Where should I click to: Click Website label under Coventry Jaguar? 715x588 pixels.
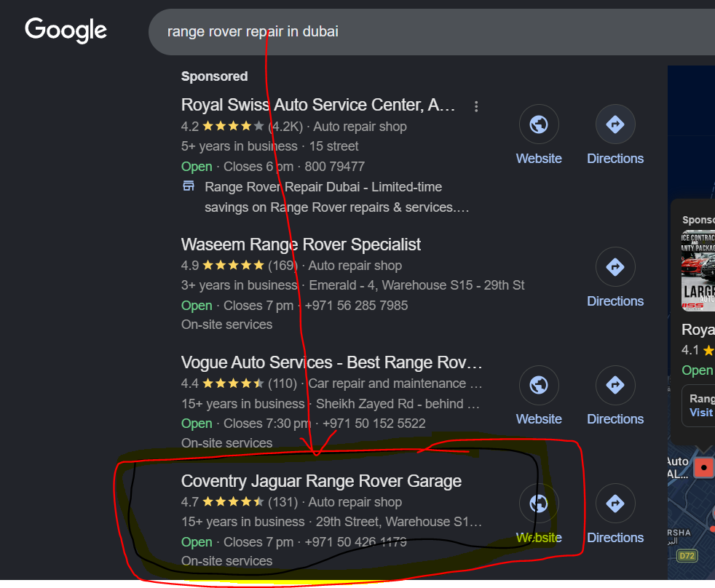coord(539,538)
